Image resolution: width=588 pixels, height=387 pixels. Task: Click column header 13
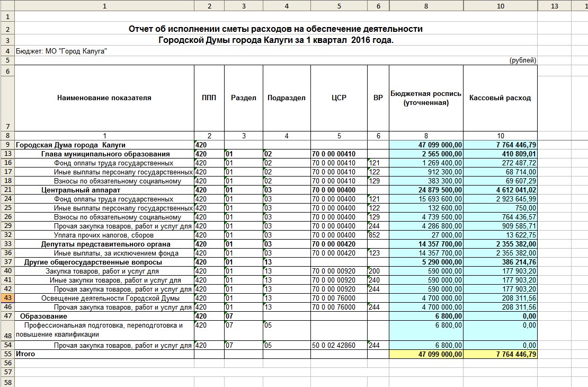pyautogui.click(x=554, y=6)
